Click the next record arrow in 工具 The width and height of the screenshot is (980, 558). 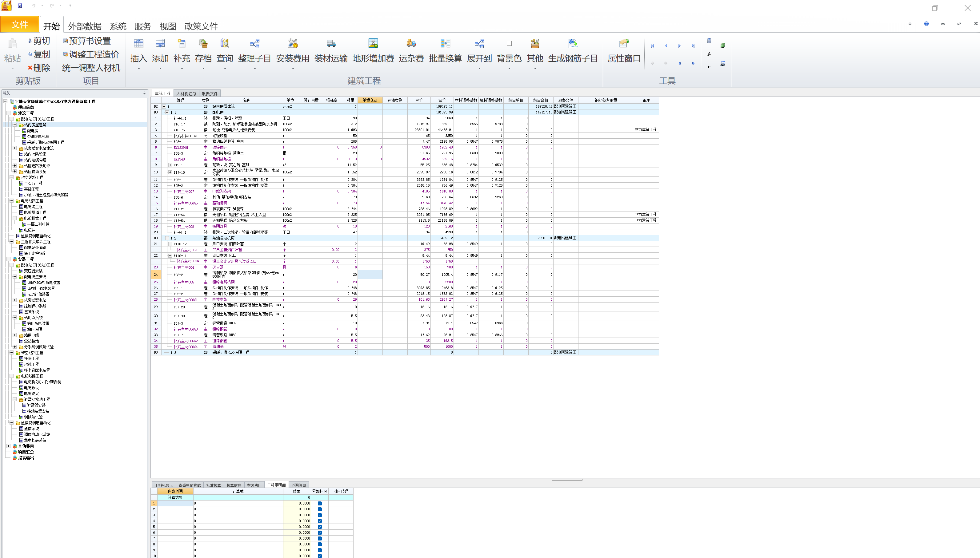[x=679, y=46]
